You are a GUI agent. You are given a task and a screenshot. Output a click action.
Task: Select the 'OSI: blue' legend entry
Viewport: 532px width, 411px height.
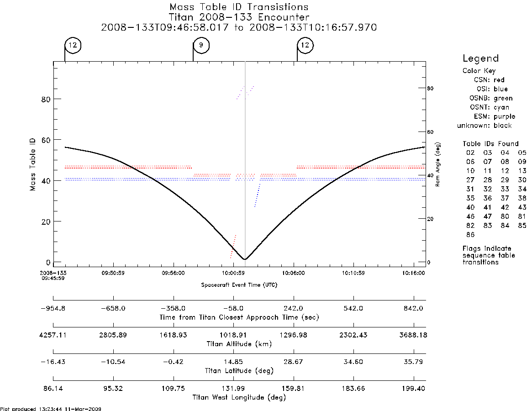point(492,89)
